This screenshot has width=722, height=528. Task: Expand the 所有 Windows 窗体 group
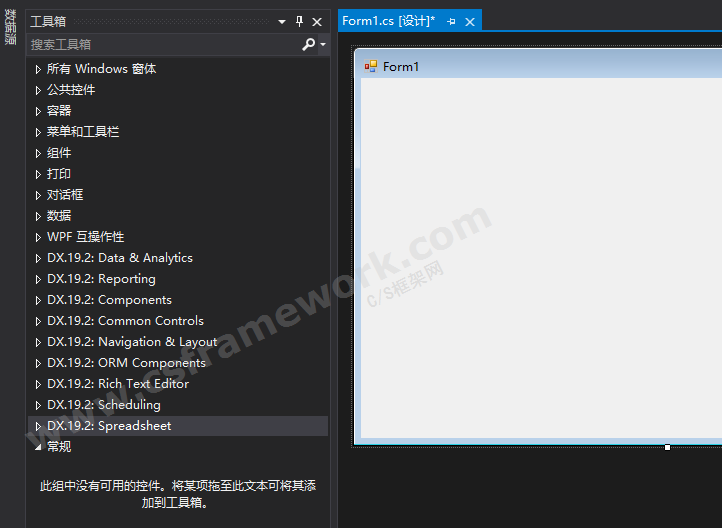[x=39, y=69]
